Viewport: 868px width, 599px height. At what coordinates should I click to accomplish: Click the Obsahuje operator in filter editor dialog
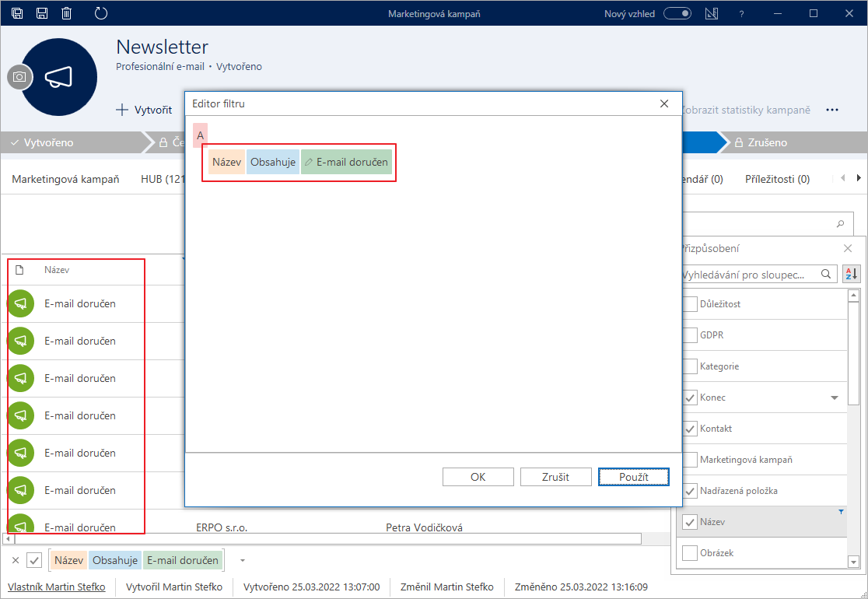[273, 163]
